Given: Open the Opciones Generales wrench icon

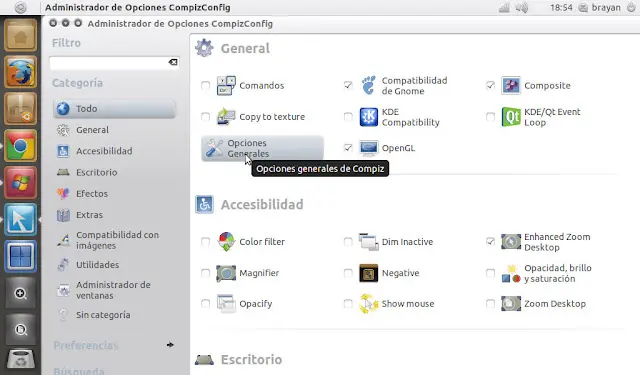Looking at the screenshot, I should point(214,148).
